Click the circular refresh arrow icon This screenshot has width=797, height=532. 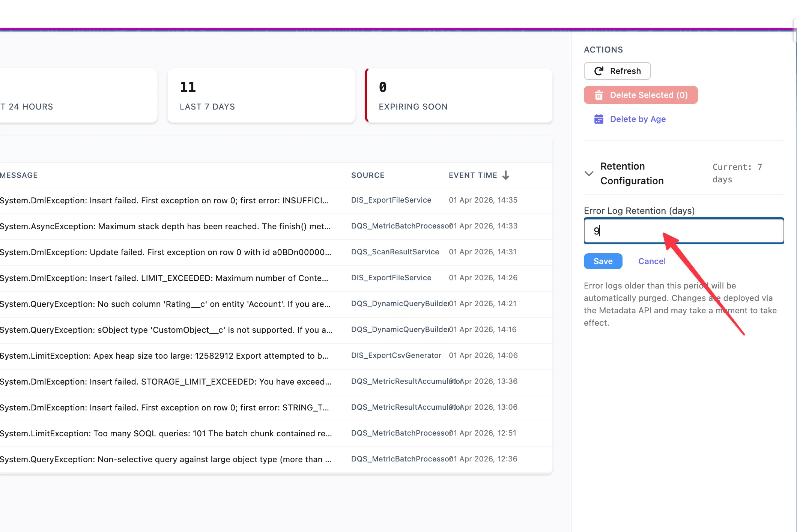click(x=599, y=71)
